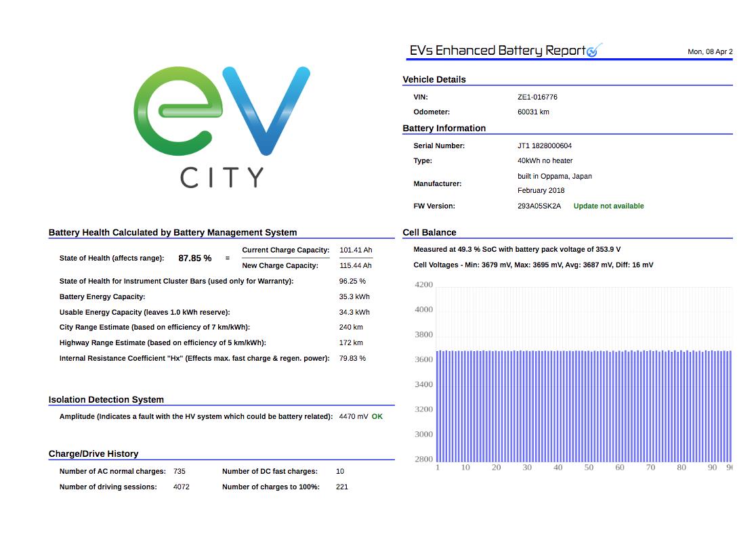This screenshot has height=534, width=756.
Task: Select current charge capacity 101.41 Ah
Action: point(356,250)
